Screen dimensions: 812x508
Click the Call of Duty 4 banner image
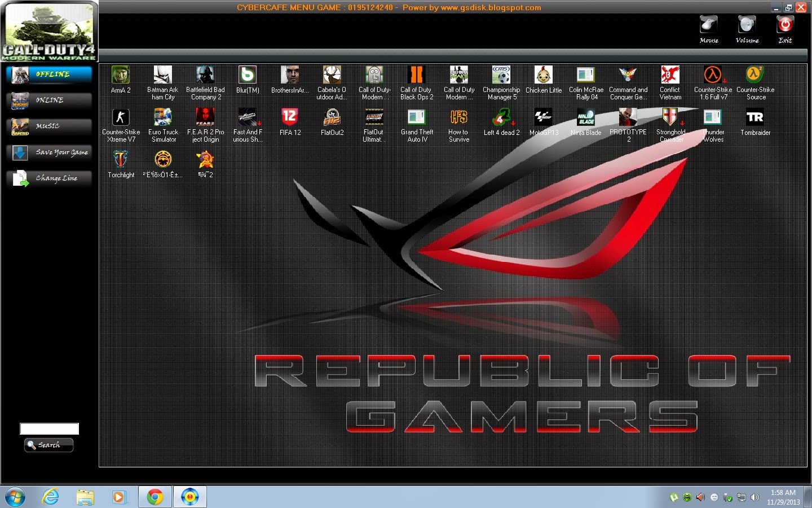(x=49, y=31)
